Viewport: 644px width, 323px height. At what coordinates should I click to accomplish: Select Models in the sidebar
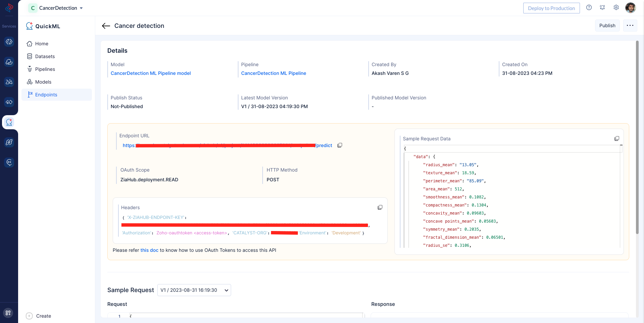[x=43, y=82]
